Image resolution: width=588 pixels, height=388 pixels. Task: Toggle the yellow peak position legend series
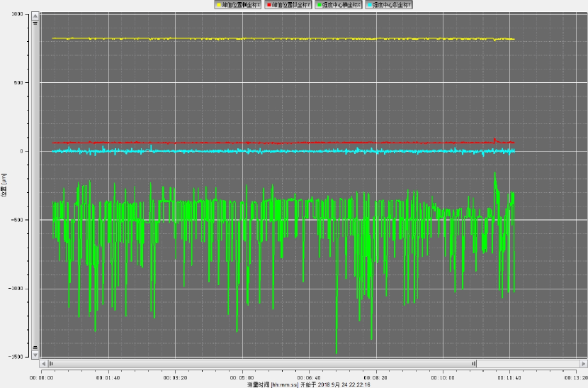click(x=238, y=5)
